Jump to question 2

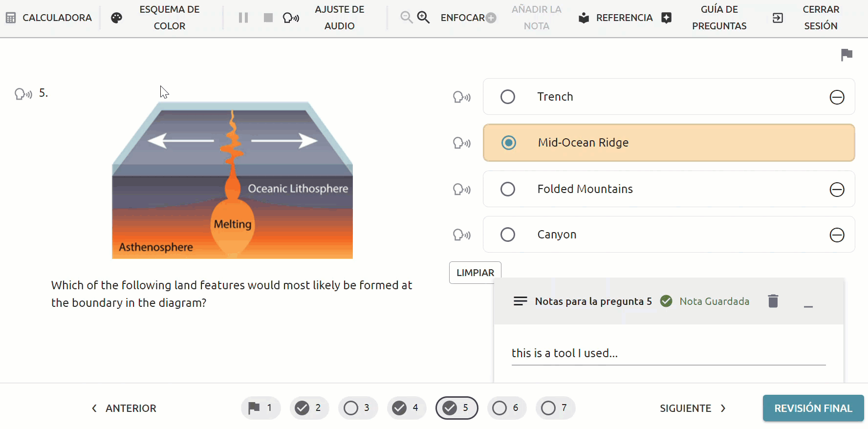point(309,408)
